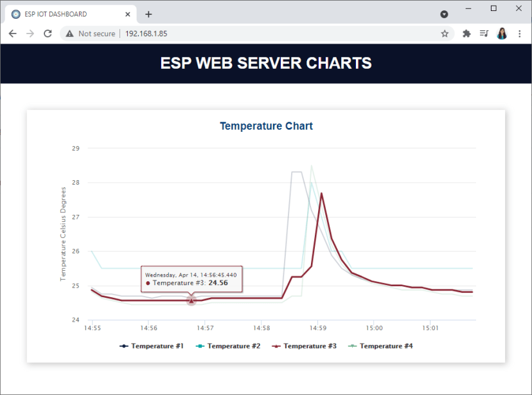Open a new browser tab
The image size is (532, 395).
tap(148, 14)
